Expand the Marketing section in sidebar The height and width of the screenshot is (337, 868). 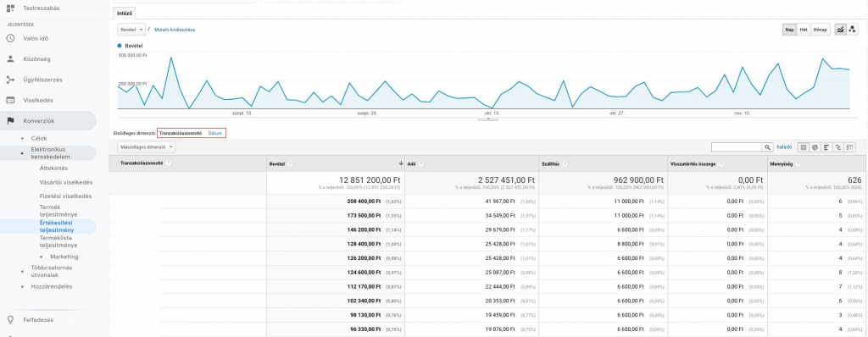coord(64,257)
